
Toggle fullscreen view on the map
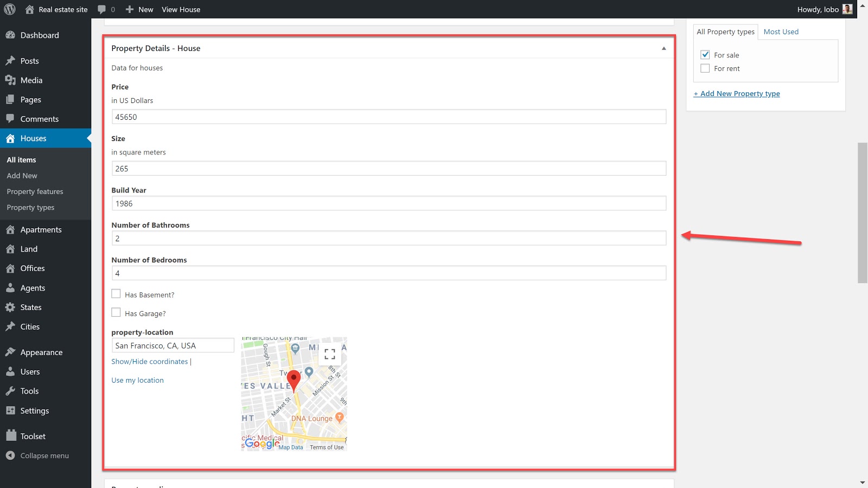(330, 354)
